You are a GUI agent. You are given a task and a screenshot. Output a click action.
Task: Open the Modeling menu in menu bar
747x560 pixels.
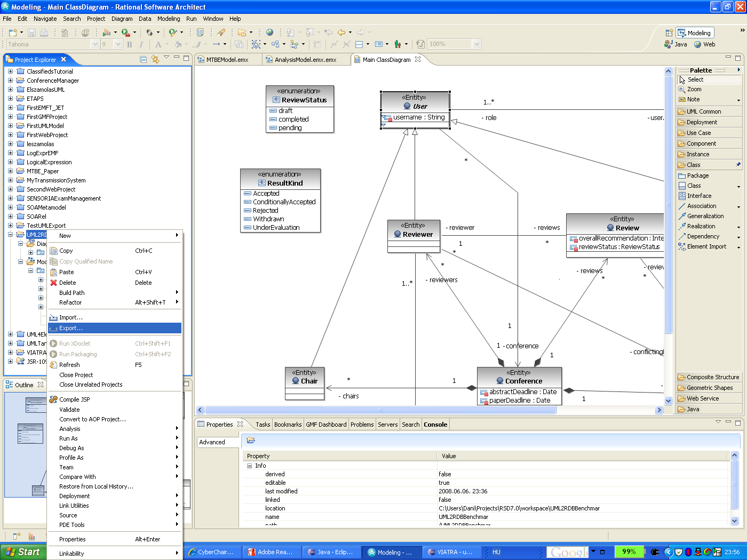click(x=169, y=19)
